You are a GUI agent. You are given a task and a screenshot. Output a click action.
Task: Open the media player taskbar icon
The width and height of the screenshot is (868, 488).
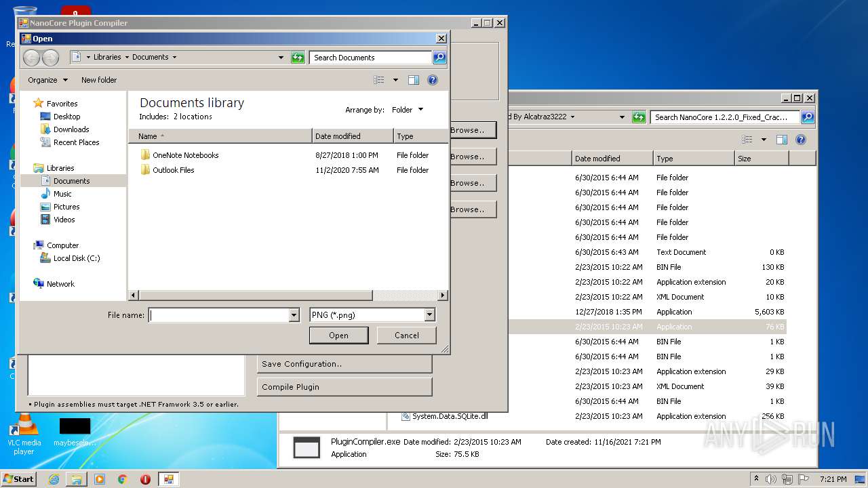[100, 479]
